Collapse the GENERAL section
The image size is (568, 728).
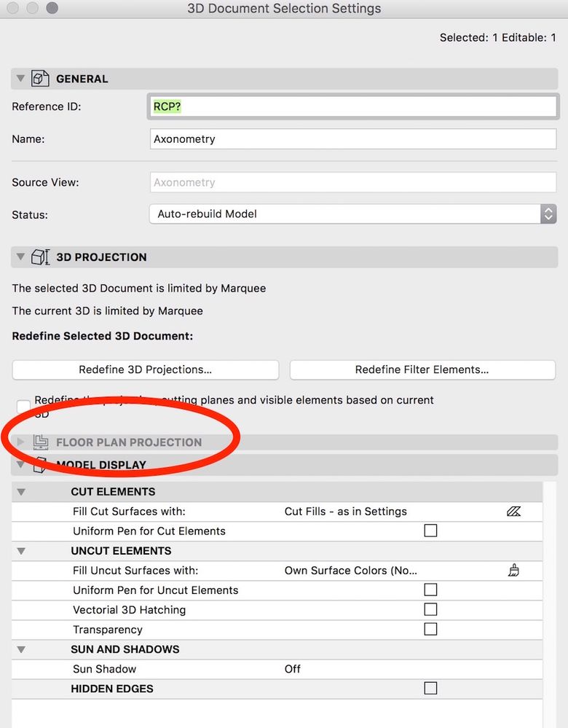pos(20,79)
